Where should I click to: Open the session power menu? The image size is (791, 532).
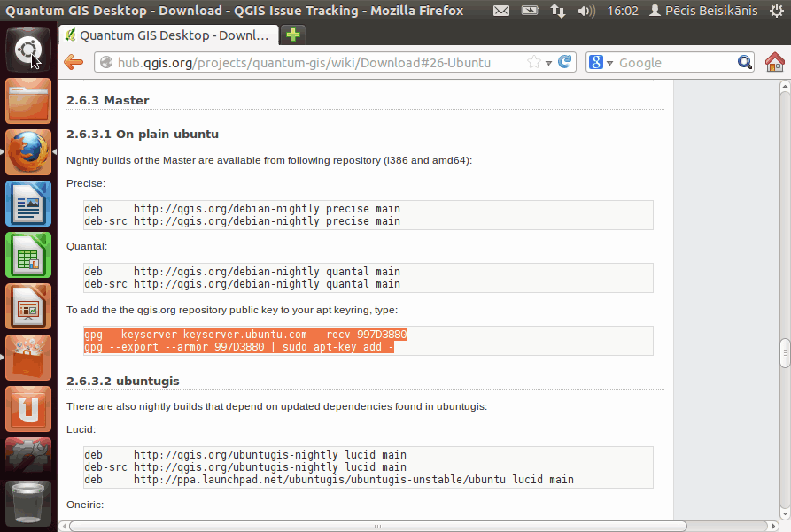777,11
